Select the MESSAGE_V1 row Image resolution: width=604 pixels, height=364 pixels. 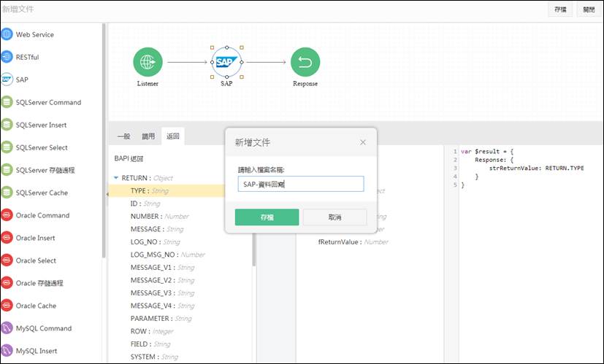click(162, 267)
